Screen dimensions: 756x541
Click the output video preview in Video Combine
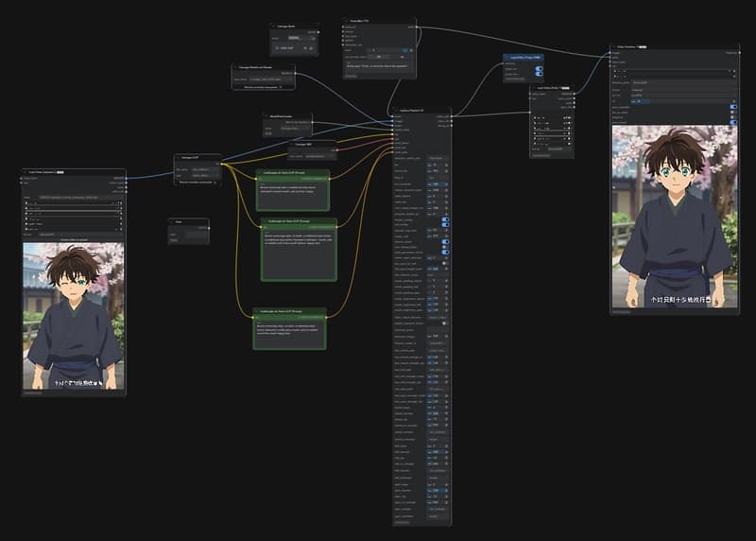click(x=675, y=217)
